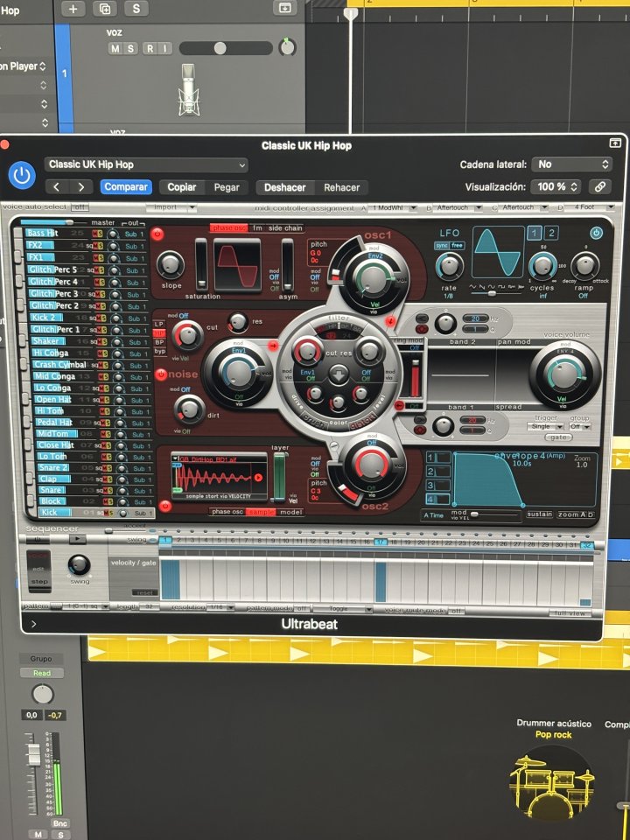This screenshot has height=840, width=630.
Task: Select osc1 fm mode tab
Action: coord(257,227)
